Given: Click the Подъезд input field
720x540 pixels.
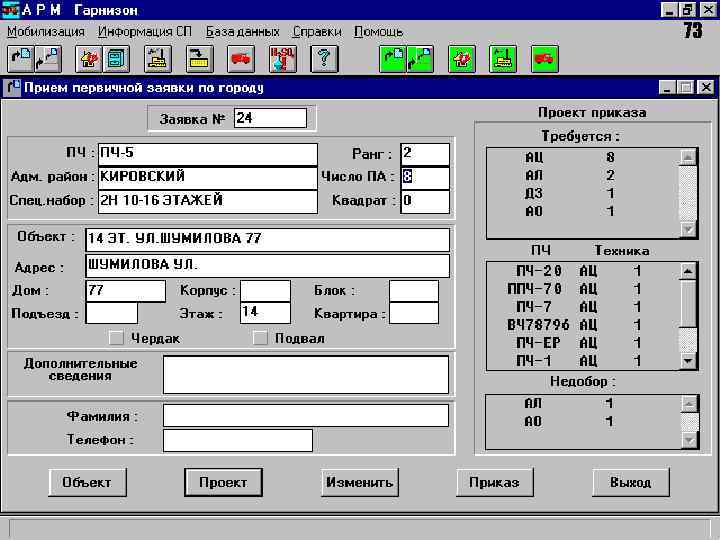Looking at the screenshot, I should (x=112, y=313).
